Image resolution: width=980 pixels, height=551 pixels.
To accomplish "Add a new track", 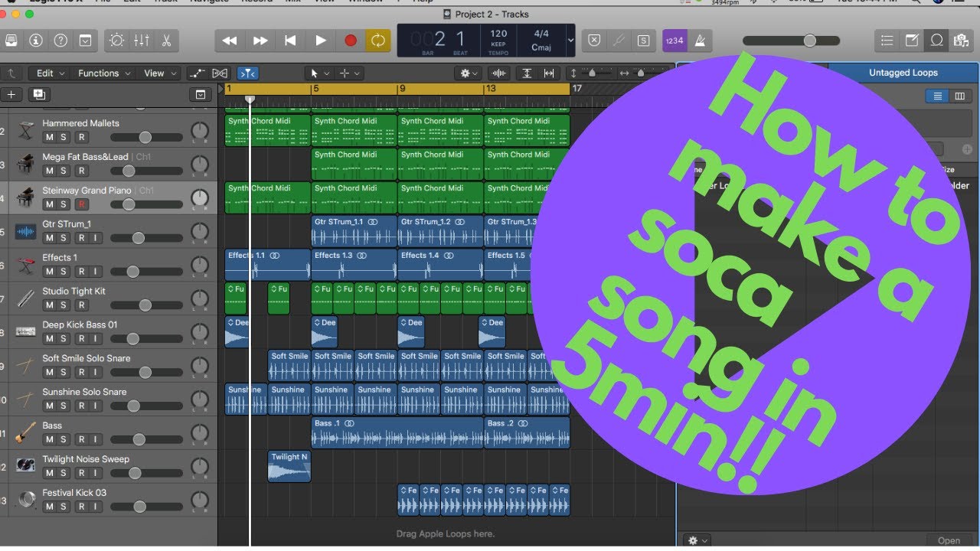I will pos(11,95).
